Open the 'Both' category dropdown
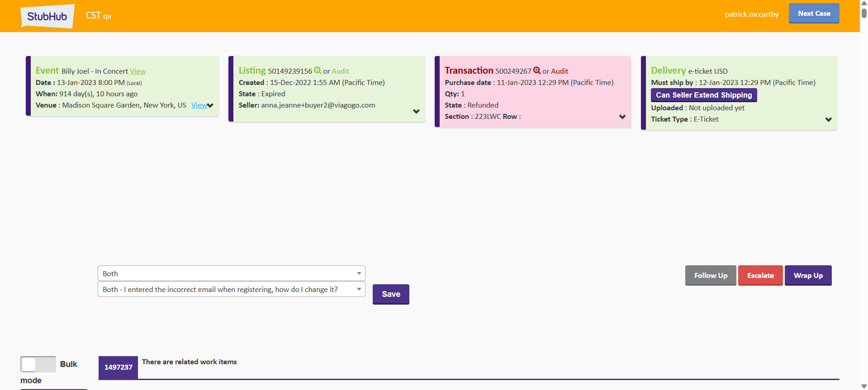The height and width of the screenshot is (390, 868). pyautogui.click(x=231, y=273)
